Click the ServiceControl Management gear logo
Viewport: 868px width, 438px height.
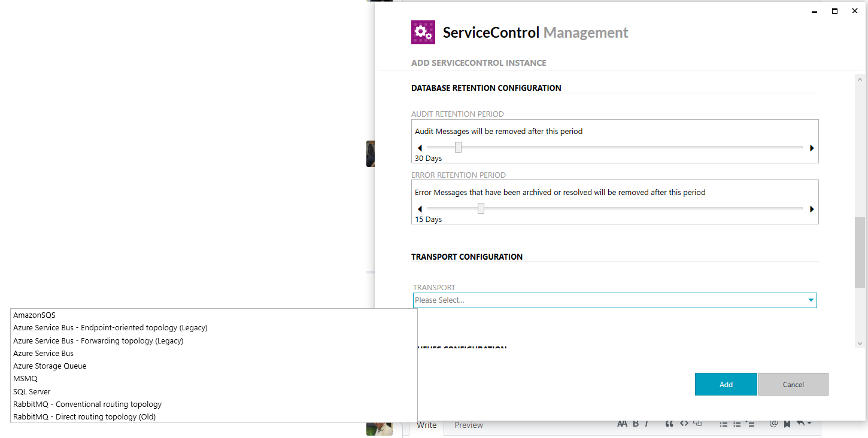[423, 32]
